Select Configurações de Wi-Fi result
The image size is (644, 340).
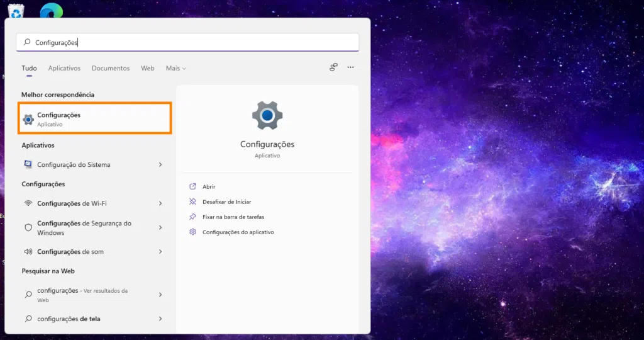(94, 203)
